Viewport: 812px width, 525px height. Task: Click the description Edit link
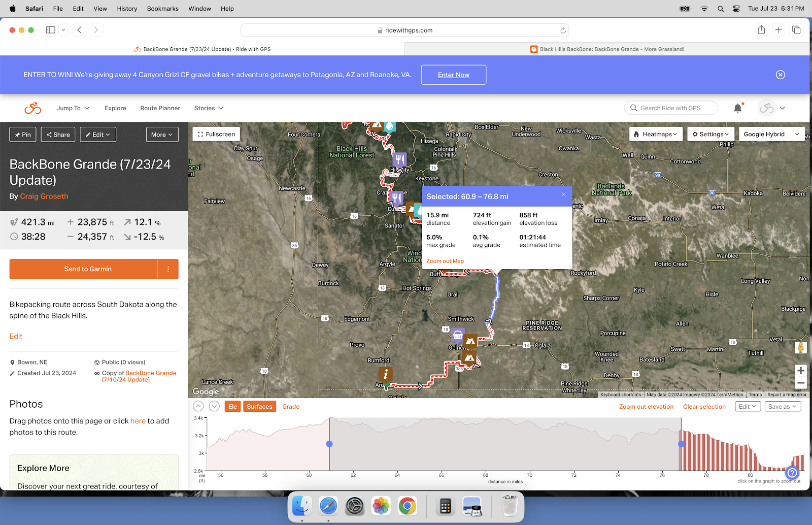pos(16,336)
